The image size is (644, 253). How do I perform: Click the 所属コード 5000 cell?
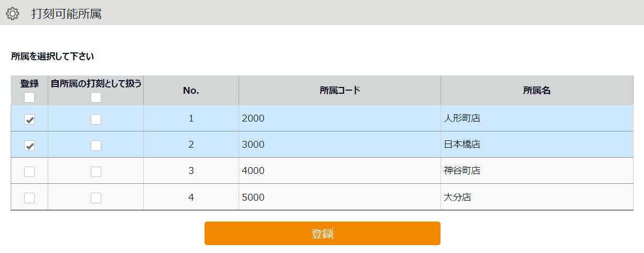253,197
